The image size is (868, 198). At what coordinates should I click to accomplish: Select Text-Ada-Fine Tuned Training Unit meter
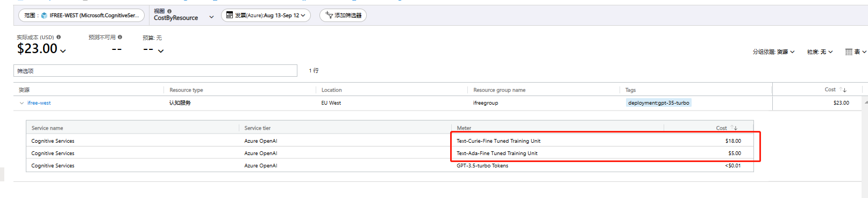[497, 153]
